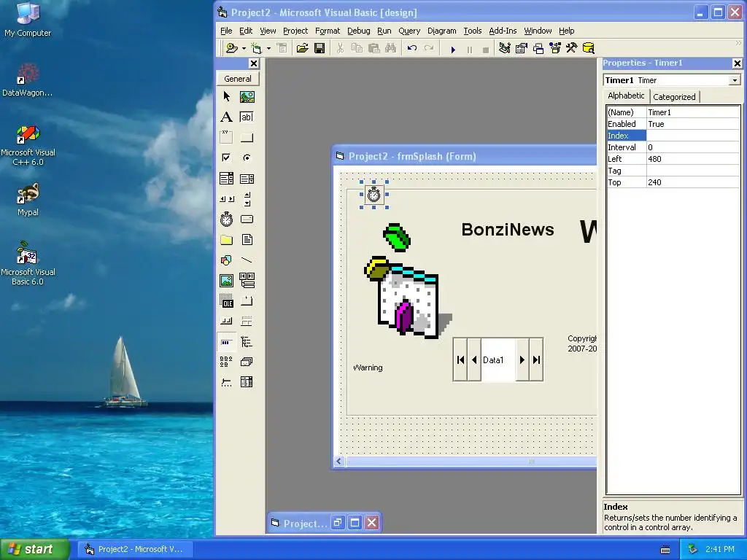This screenshot has height=560, width=747.
Task: Select the CheckBox control tool
Action: [227, 157]
